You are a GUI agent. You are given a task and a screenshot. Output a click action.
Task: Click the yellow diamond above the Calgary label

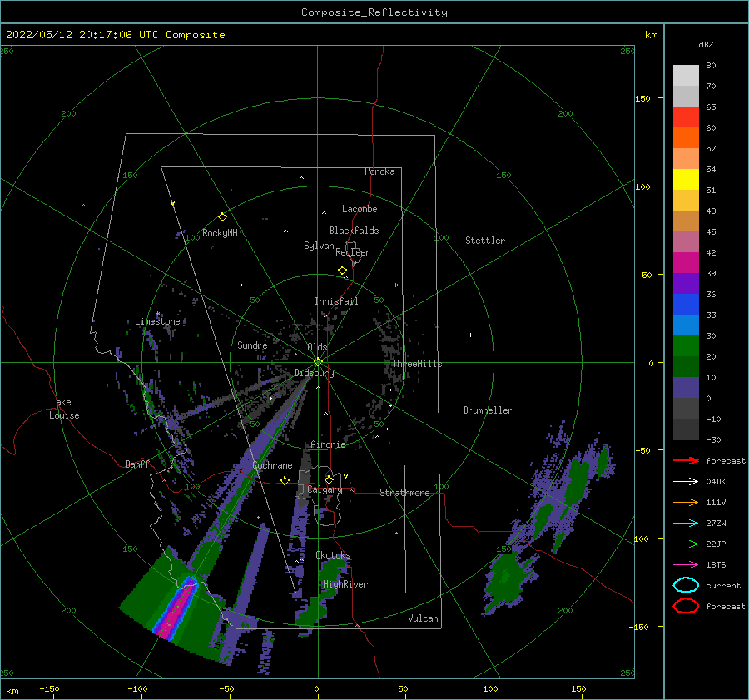pos(329,479)
